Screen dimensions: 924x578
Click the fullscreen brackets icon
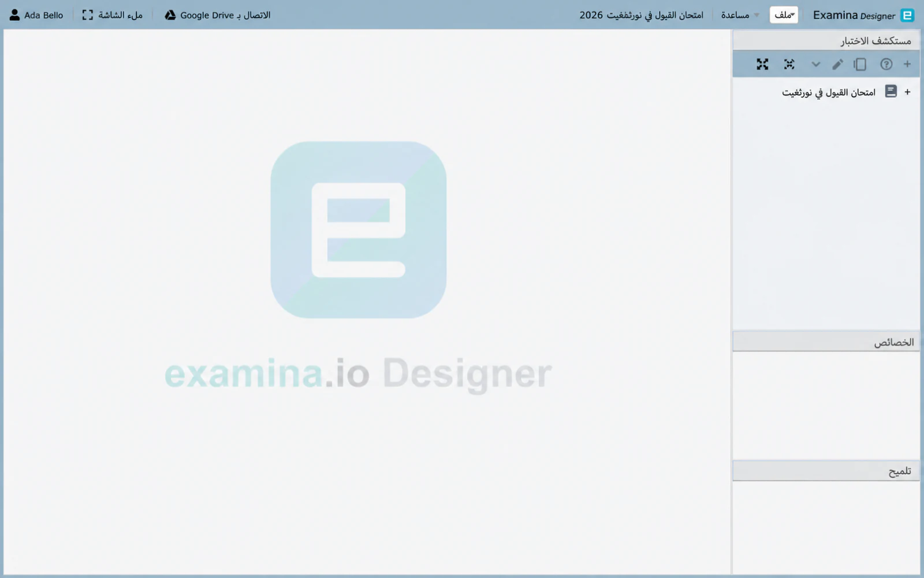87,15
